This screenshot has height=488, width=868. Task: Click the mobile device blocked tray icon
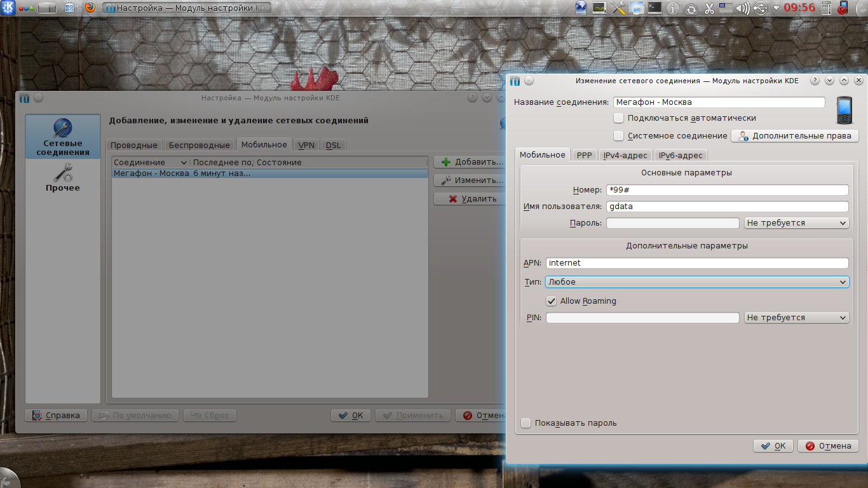click(x=843, y=8)
